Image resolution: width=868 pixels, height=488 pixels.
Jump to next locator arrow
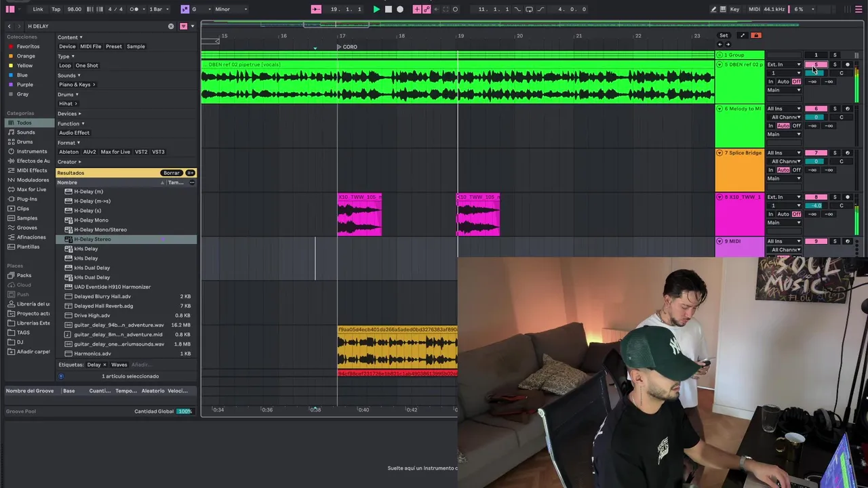(727, 44)
